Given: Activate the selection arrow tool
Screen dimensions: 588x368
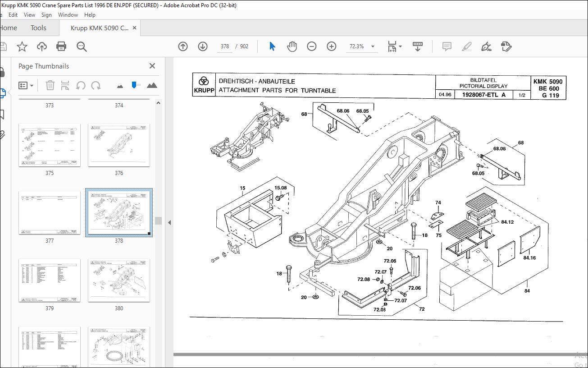Looking at the screenshot, I should click(x=272, y=46).
